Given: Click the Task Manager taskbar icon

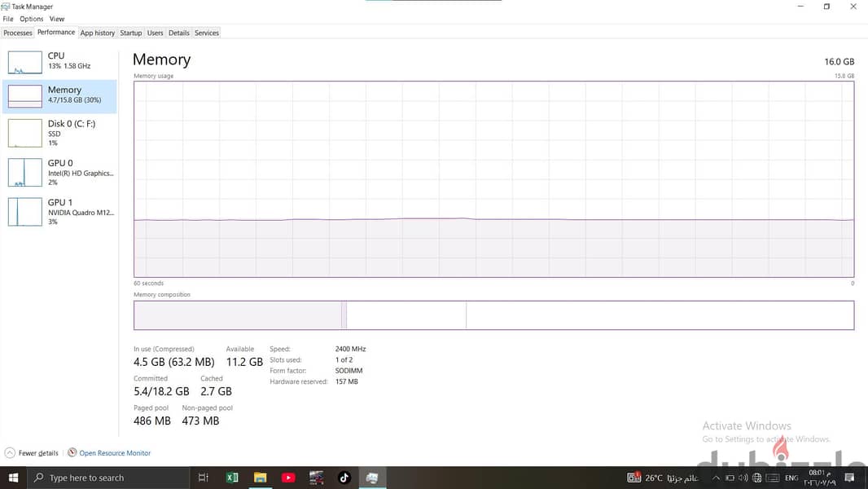Looking at the screenshot, I should pyautogui.click(x=372, y=478).
